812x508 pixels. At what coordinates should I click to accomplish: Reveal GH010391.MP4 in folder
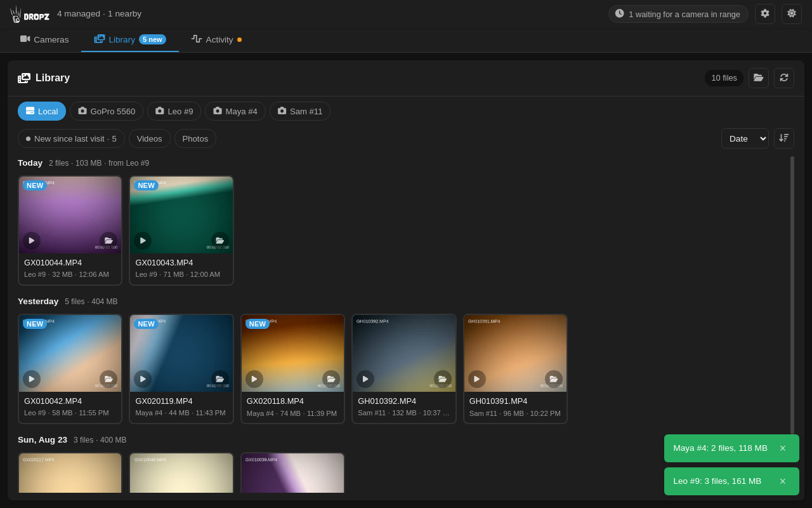pos(554,379)
